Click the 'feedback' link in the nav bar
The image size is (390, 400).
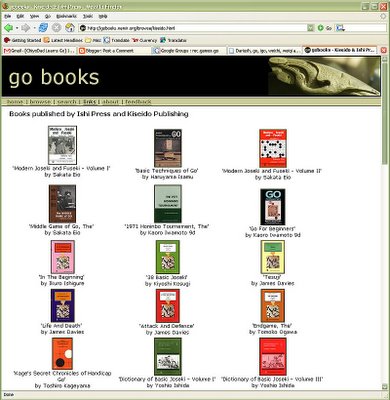coord(138,102)
